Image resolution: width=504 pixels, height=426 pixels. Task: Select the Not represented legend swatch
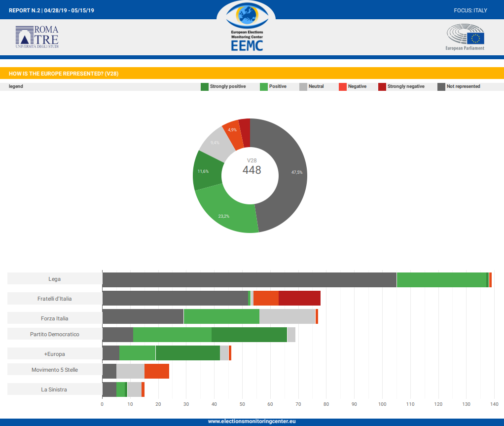(441, 86)
